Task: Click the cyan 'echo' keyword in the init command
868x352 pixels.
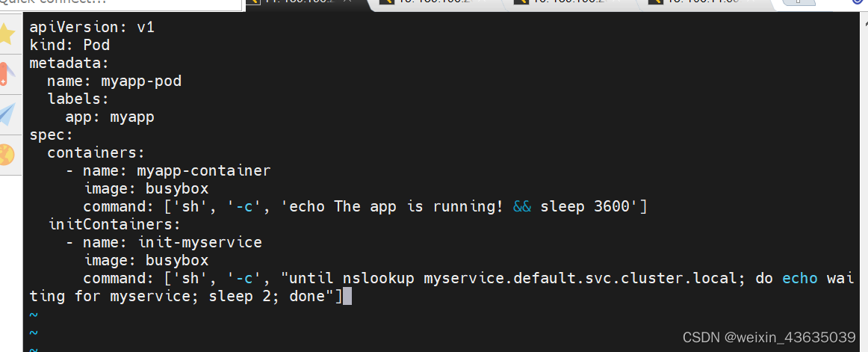Action: pyautogui.click(x=799, y=278)
